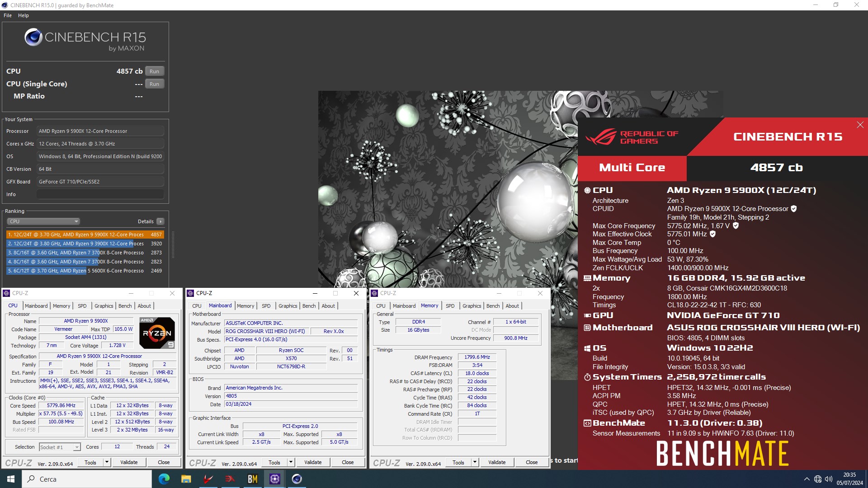Click the GFX Board field GeForce GT 710

pos(100,182)
